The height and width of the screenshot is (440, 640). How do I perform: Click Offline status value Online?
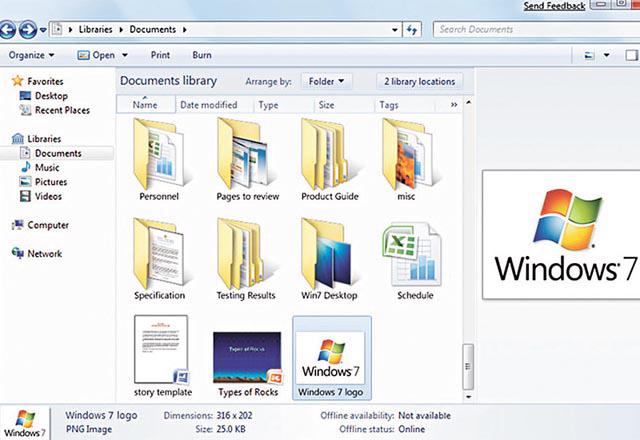click(411, 429)
